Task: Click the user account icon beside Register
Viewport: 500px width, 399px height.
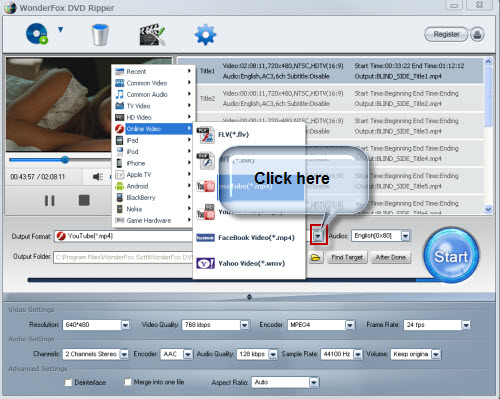Action: [477, 34]
